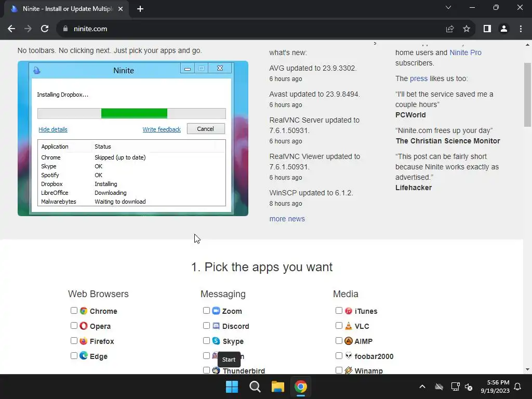
Task: Go back with the browser back arrow
Action: coord(11,29)
